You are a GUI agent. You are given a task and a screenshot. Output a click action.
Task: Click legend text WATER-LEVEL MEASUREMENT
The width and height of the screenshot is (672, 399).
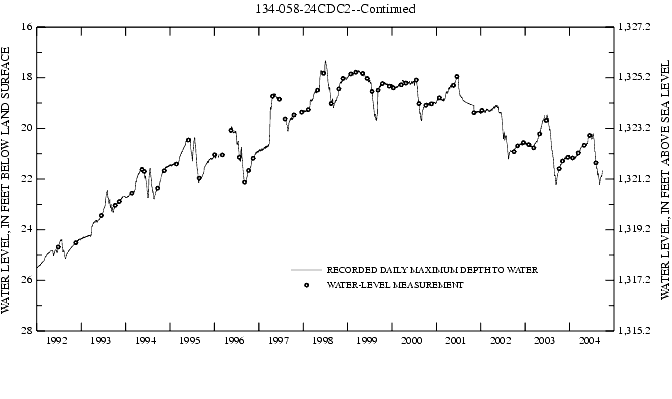click(395, 285)
